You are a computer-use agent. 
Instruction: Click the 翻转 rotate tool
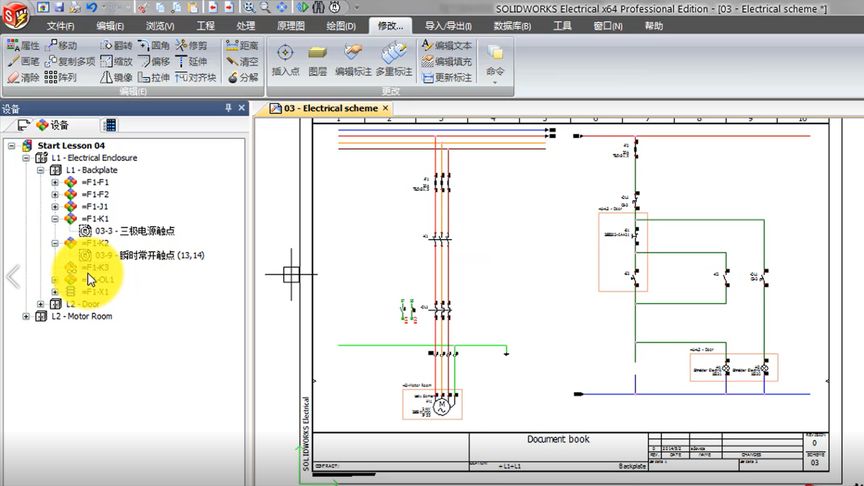(x=116, y=45)
